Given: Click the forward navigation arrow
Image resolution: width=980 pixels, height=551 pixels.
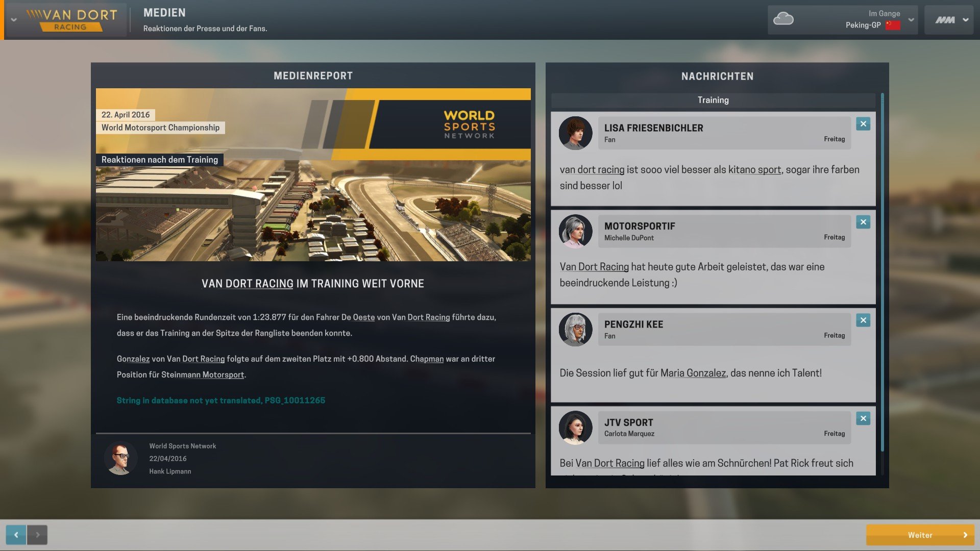Looking at the screenshot, I should 37,535.
